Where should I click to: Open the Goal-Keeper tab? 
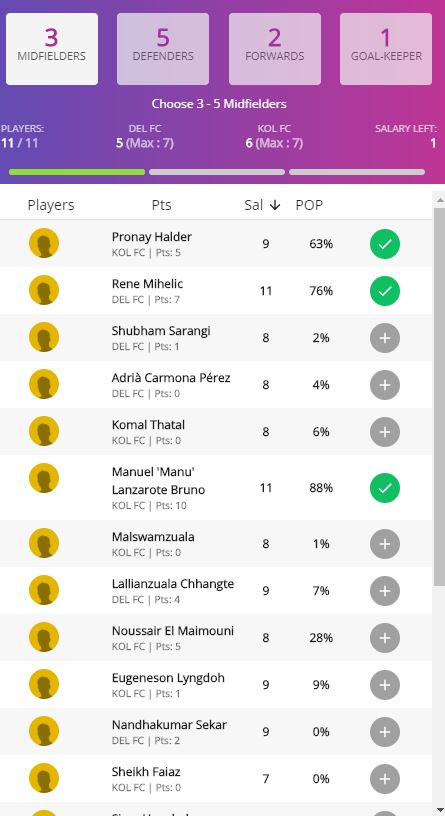(x=386, y=49)
